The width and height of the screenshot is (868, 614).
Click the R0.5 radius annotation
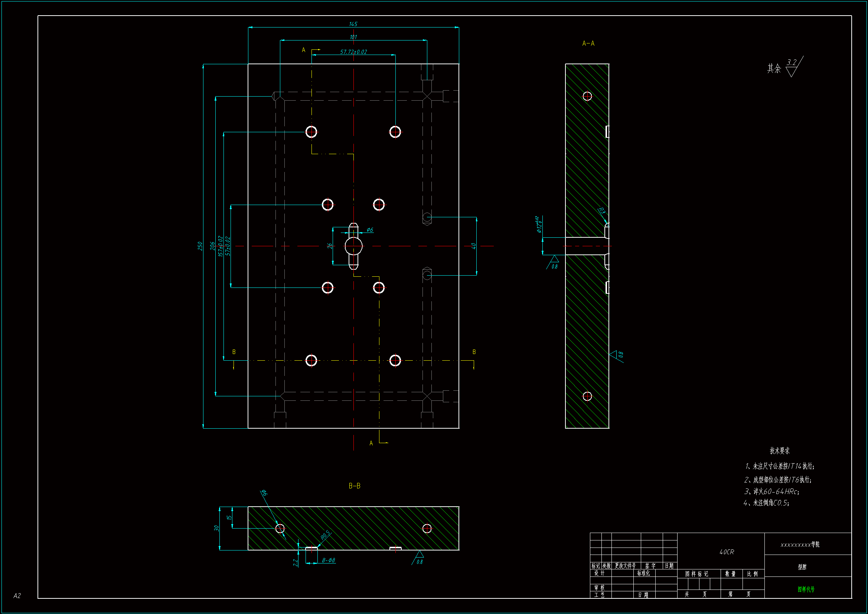[x=325, y=535]
